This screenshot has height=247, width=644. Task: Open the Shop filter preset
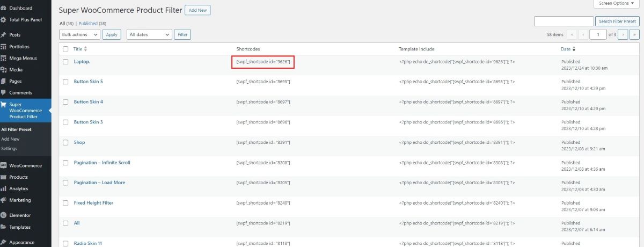pos(79,142)
